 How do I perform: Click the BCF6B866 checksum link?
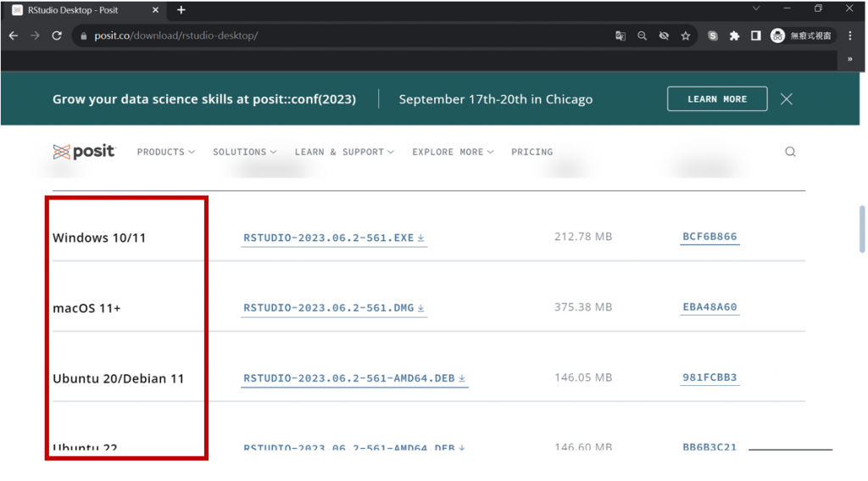click(709, 237)
